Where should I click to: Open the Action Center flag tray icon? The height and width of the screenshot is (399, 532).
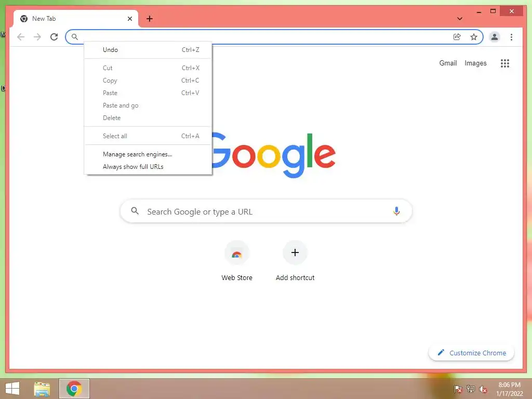458,389
